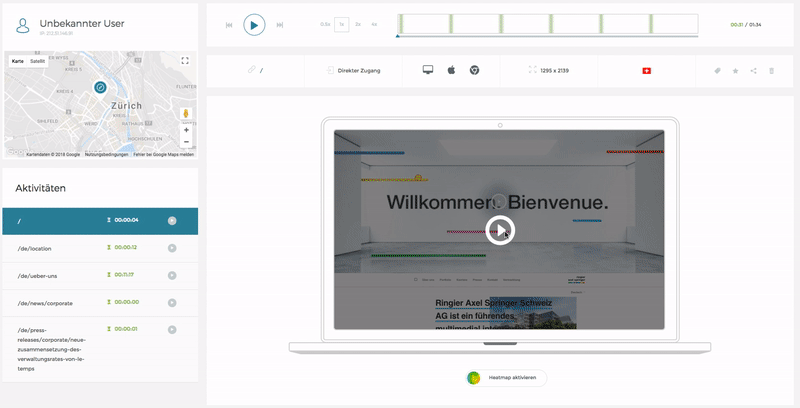Click the tag icon to tag session
800x408 pixels.
pyautogui.click(x=717, y=71)
